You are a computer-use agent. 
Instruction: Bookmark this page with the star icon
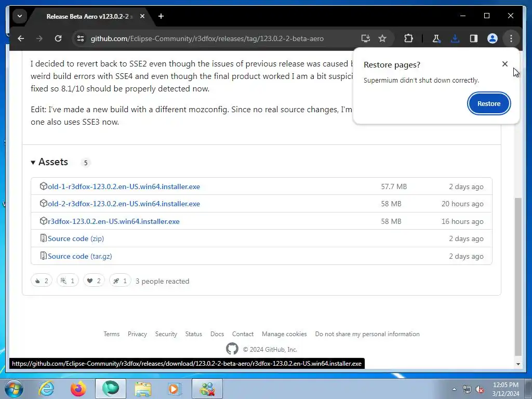[x=382, y=38]
